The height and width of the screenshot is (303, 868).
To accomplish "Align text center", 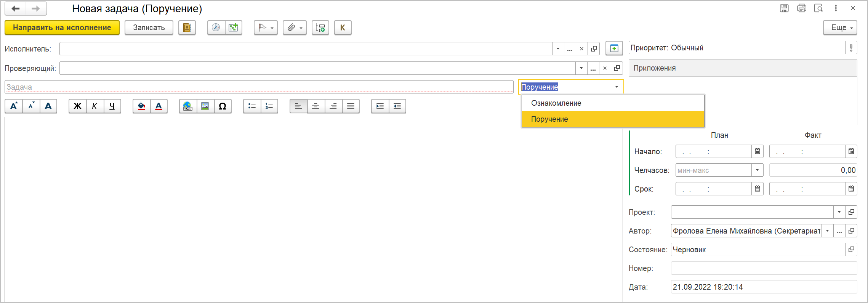I will (x=315, y=106).
